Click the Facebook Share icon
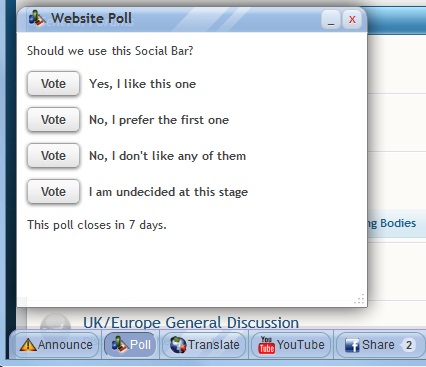Screen dimensions: 426x367 tap(352, 345)
